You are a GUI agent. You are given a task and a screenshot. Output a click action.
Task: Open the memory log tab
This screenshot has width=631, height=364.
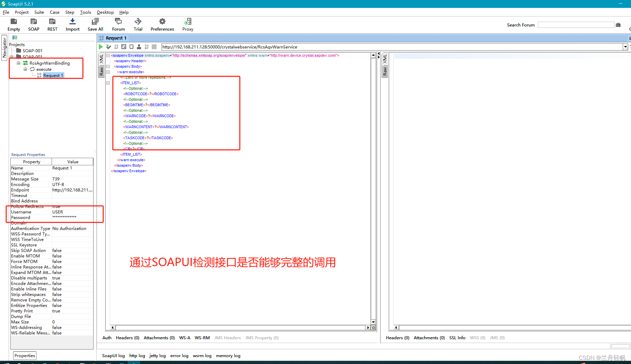[x=228, y=356]
